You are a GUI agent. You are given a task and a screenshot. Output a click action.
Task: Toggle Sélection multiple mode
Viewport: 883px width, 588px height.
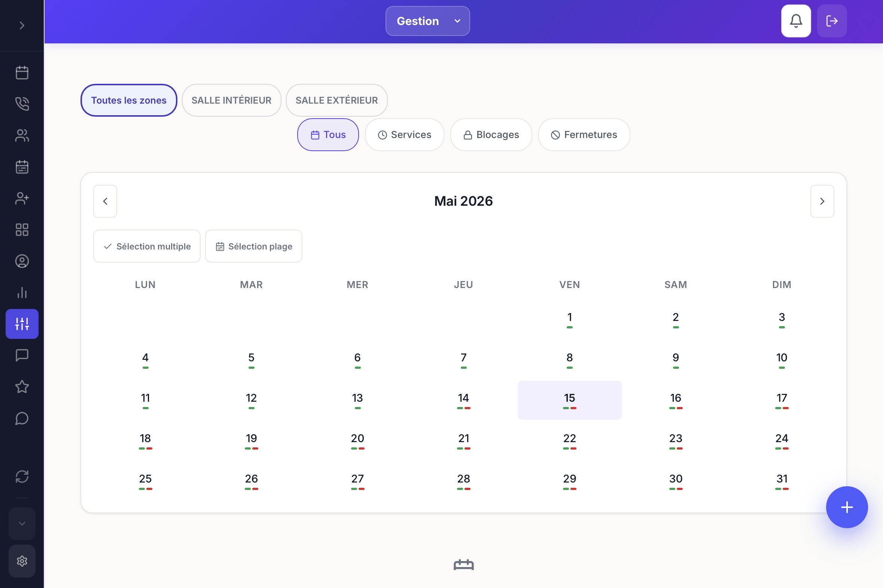pyautogui.click(x=147, y=246)
